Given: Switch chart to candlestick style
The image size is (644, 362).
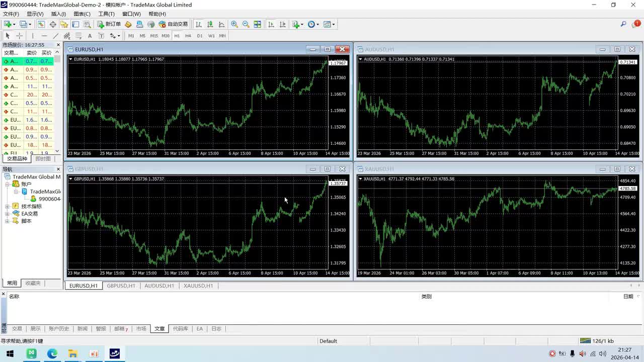Looking at the screenshot, I should click(x=210, y=24).
